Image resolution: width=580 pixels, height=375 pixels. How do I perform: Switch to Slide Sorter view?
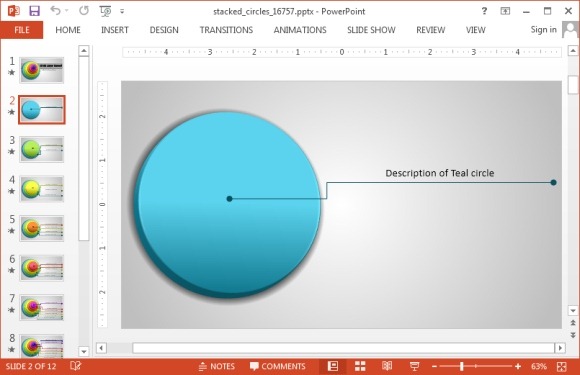[x=360, y=366]
